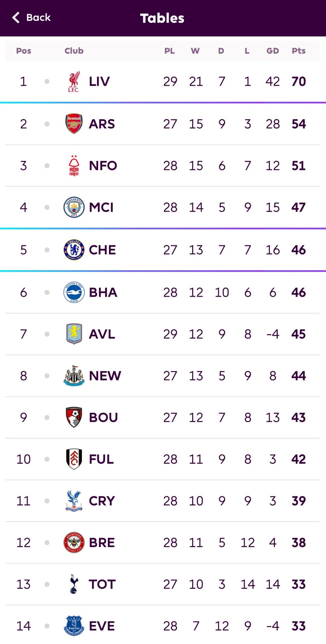Open the LIV club name link
This screenshot has height=644, width=326.
99,82
